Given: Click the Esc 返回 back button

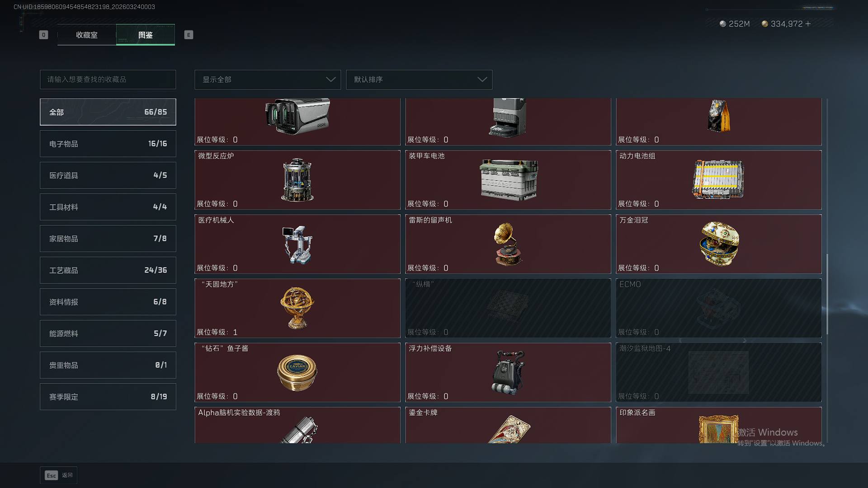Looking at the screenshot, I should [59, 475].
